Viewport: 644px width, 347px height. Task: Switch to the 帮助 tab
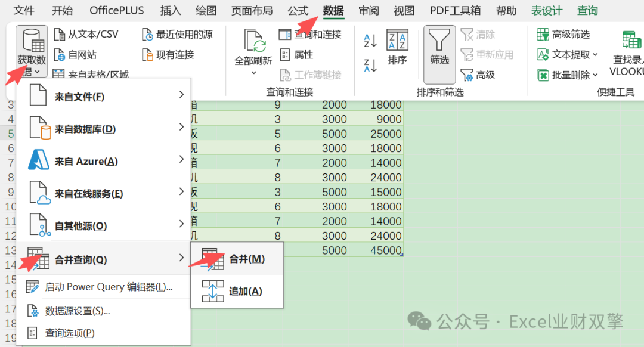[506, 10]
